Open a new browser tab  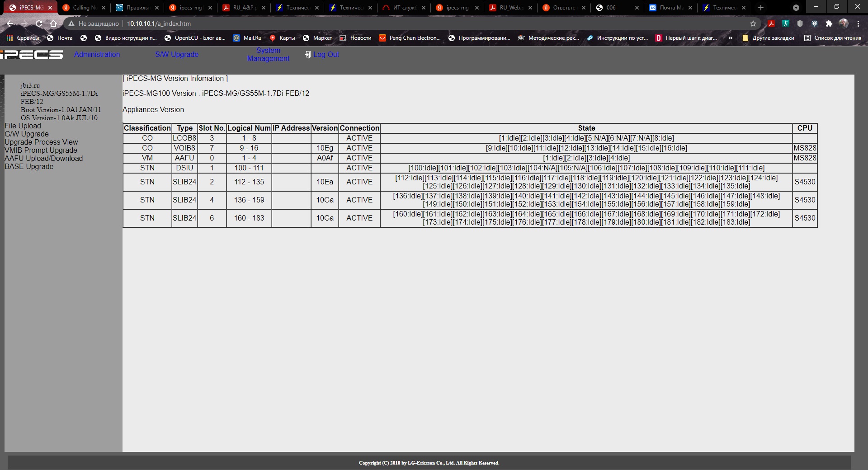coord(761,8)
